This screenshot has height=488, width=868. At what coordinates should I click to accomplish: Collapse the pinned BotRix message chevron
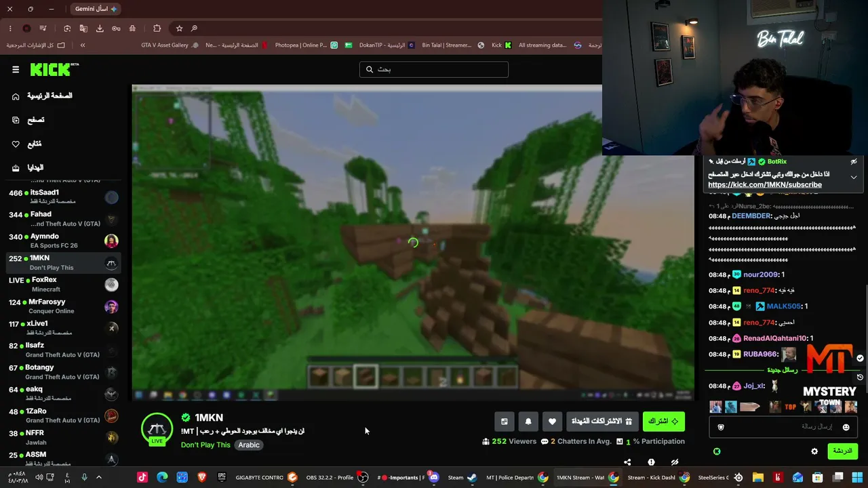[x=854, y=177]
